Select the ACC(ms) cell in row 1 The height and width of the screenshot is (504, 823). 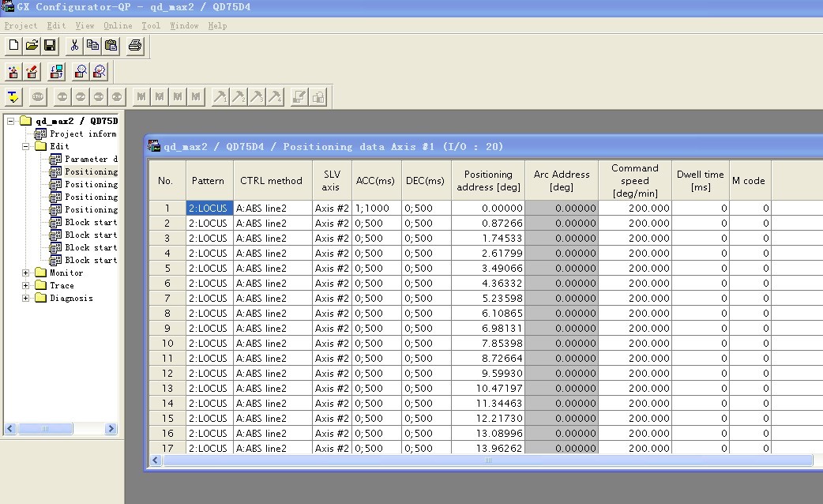pos(376,209)
